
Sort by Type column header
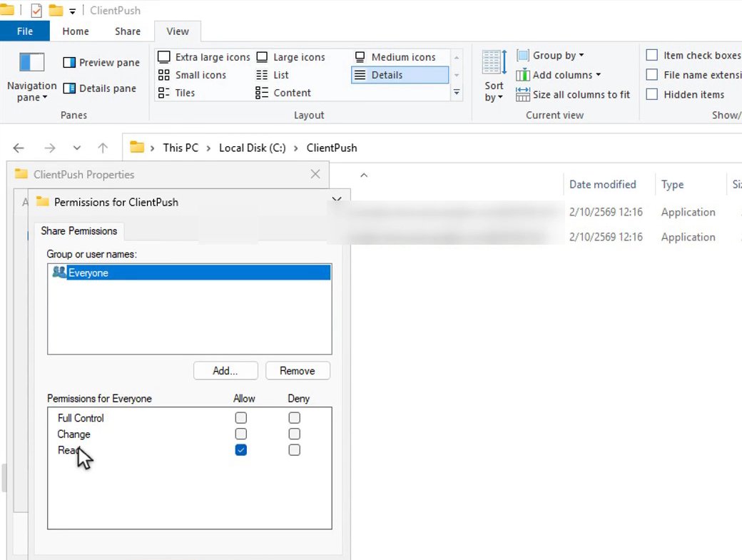pos(672,185)
